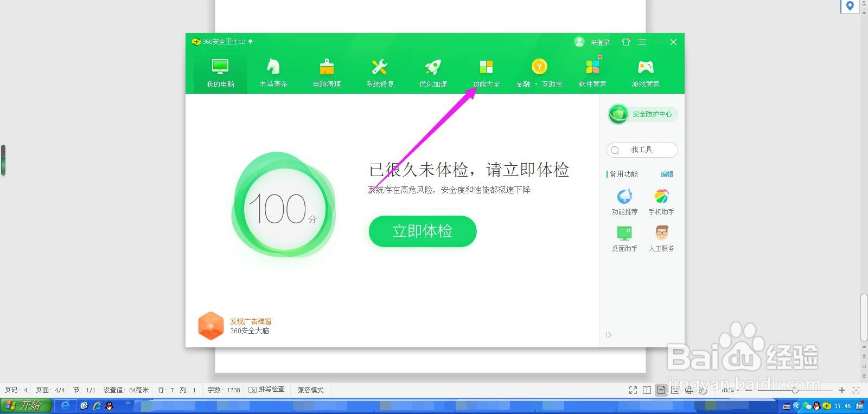The height and width of the screenshot is (414, 868).
Task: Open the 100% zoom dropdown
Action: 730,390
